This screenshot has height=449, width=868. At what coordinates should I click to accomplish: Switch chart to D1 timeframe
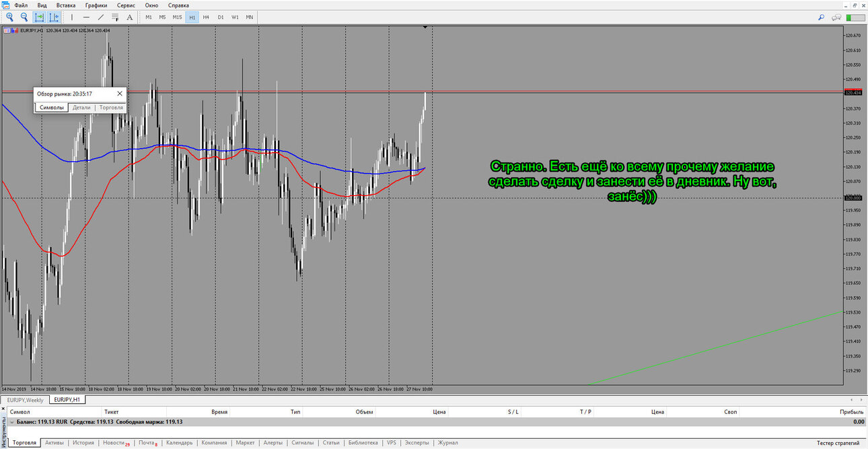click(221, 17)
